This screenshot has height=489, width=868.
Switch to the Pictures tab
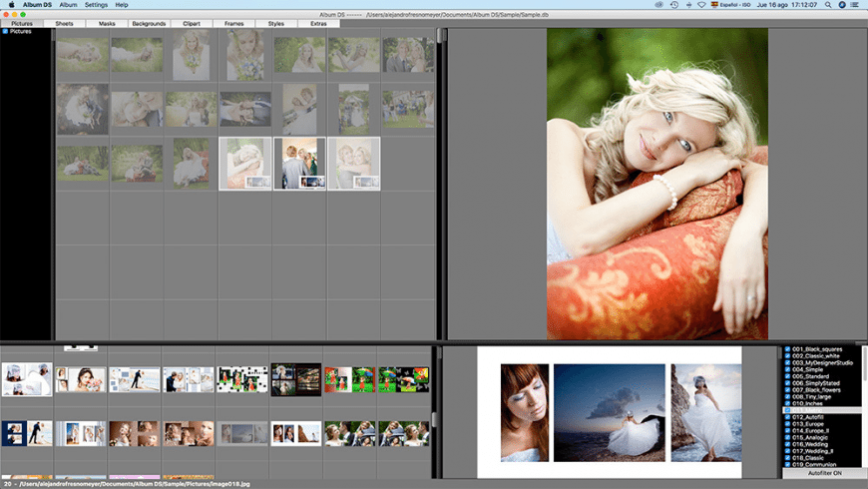(x=22, y=23)
